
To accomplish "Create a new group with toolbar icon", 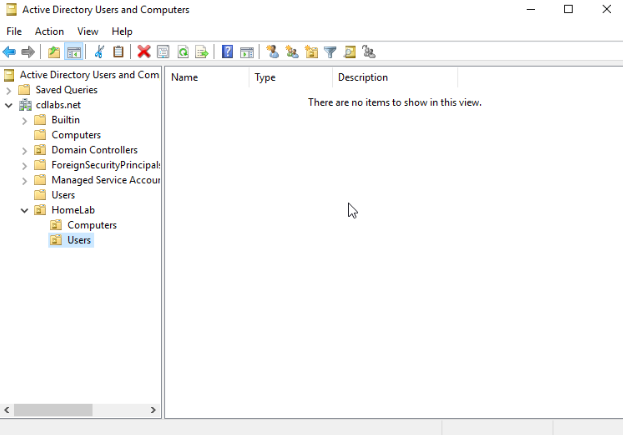I will (x=292, y=52).
